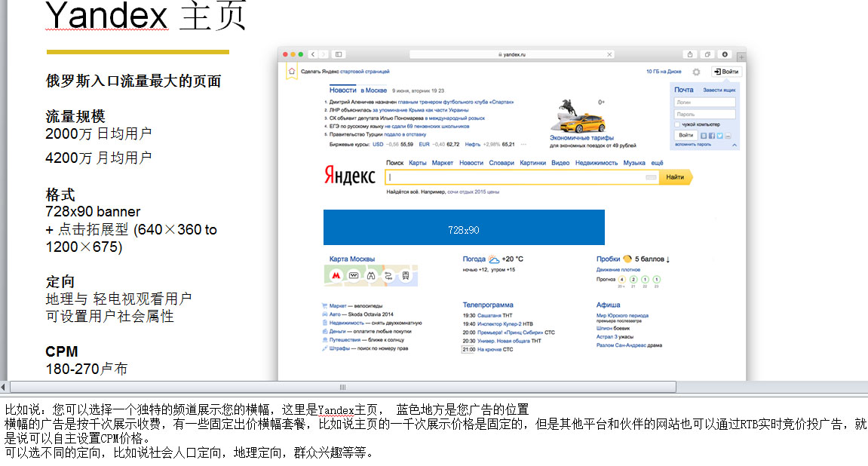Expand the ещё more services link
Screen dimensions: 868x466
657,163
